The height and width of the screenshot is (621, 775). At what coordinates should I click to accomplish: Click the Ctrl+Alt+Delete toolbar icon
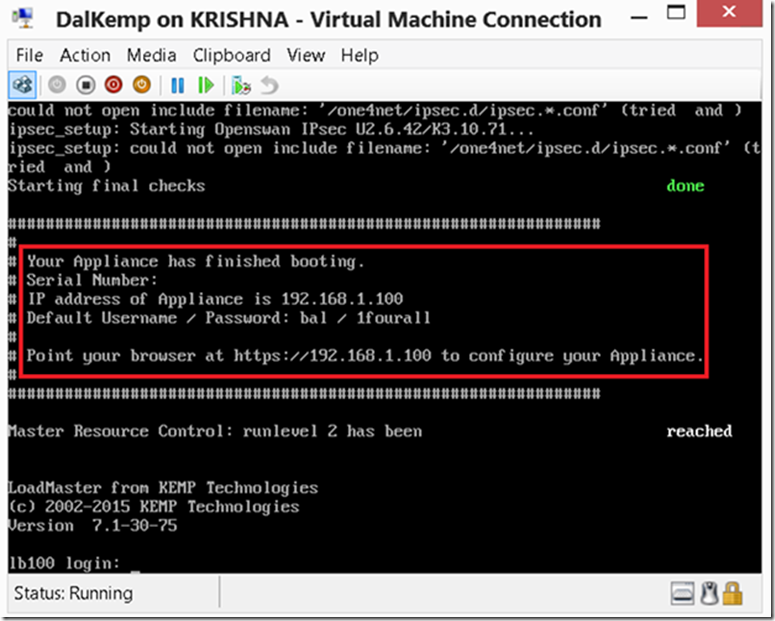[23, 85]
